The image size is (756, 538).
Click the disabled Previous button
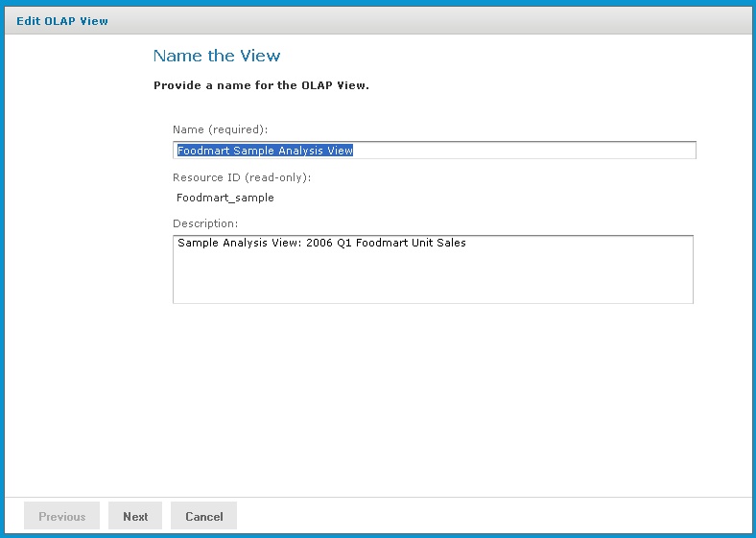61,516
